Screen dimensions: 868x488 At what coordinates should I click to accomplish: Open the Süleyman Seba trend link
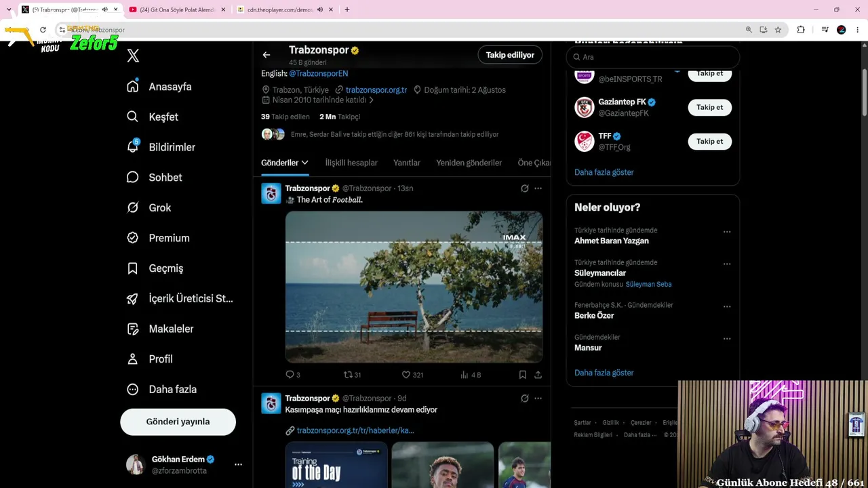pyautogui.click(x=649, y=284)
